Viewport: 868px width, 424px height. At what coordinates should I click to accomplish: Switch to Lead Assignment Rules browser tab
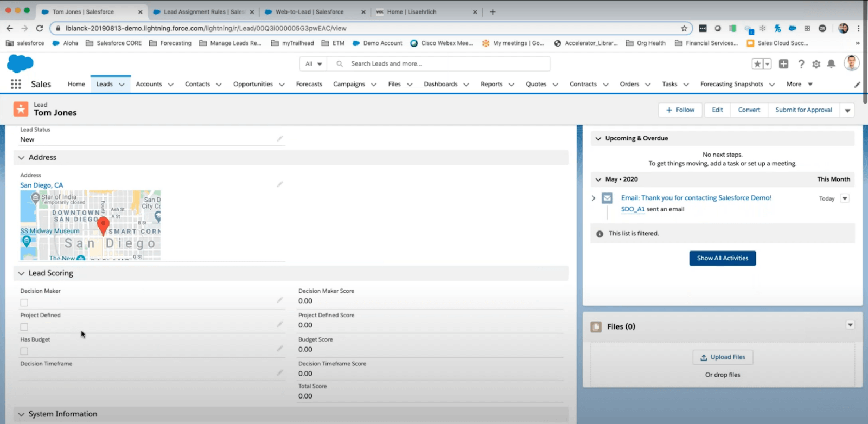coord(203,12)
